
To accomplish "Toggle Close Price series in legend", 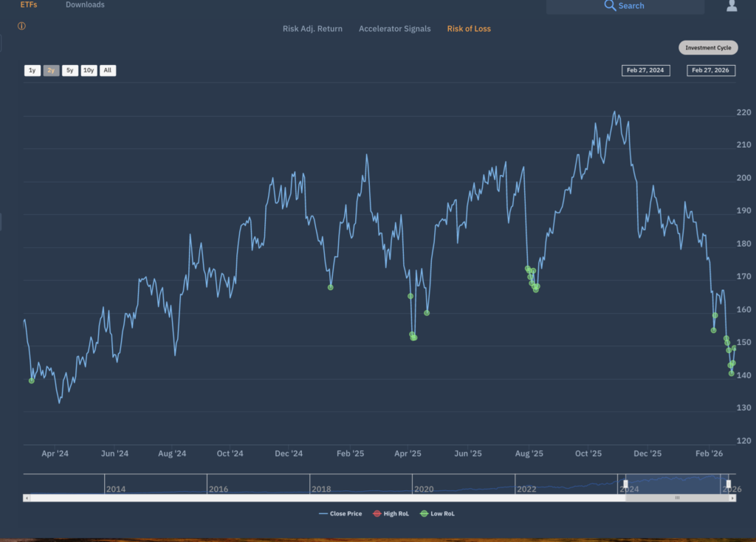I will pos(340,513).
